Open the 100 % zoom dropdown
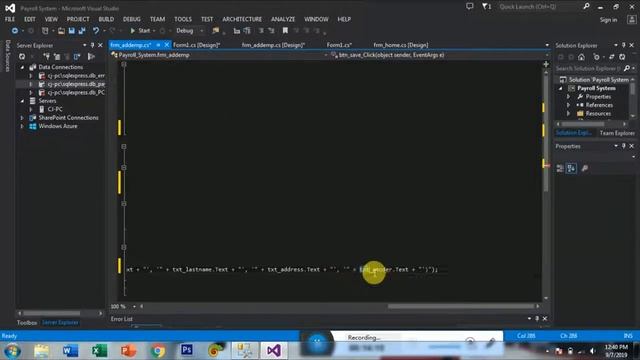640x360 pixels. click(134, 307)
